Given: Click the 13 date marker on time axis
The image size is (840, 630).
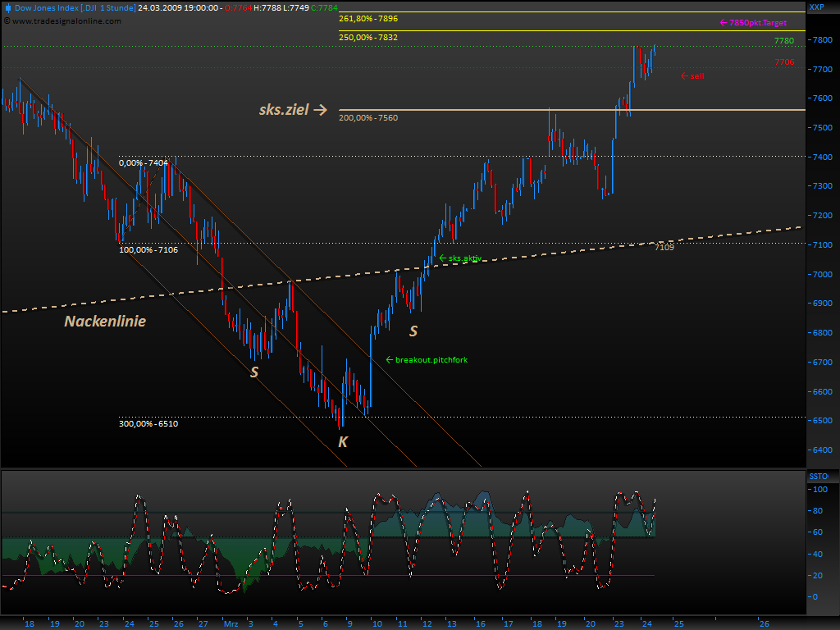Looking at the screenshot, I should tap(452, 624).
